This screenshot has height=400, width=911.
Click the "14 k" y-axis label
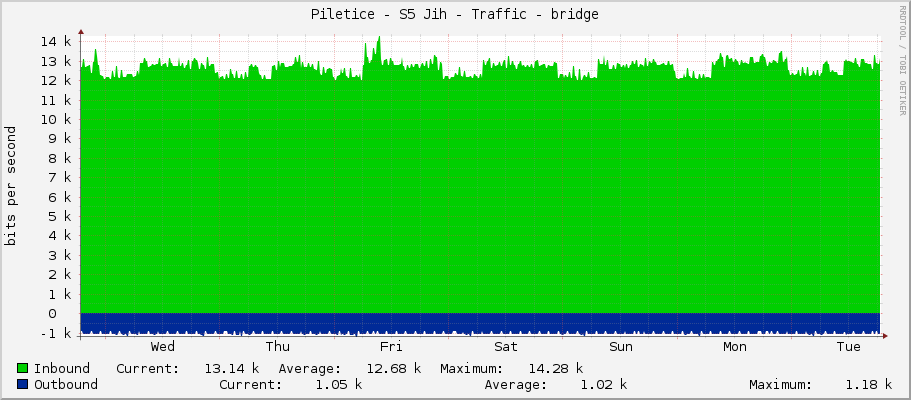tap(56, 42)
